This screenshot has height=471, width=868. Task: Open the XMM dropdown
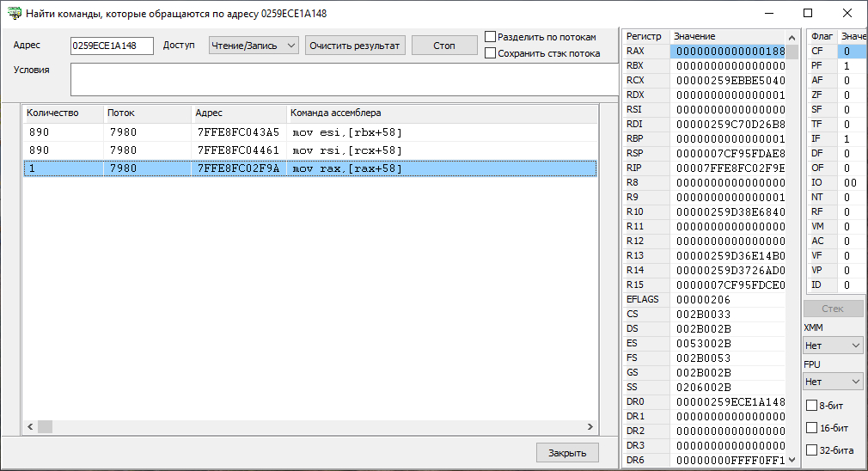[833, 346]
